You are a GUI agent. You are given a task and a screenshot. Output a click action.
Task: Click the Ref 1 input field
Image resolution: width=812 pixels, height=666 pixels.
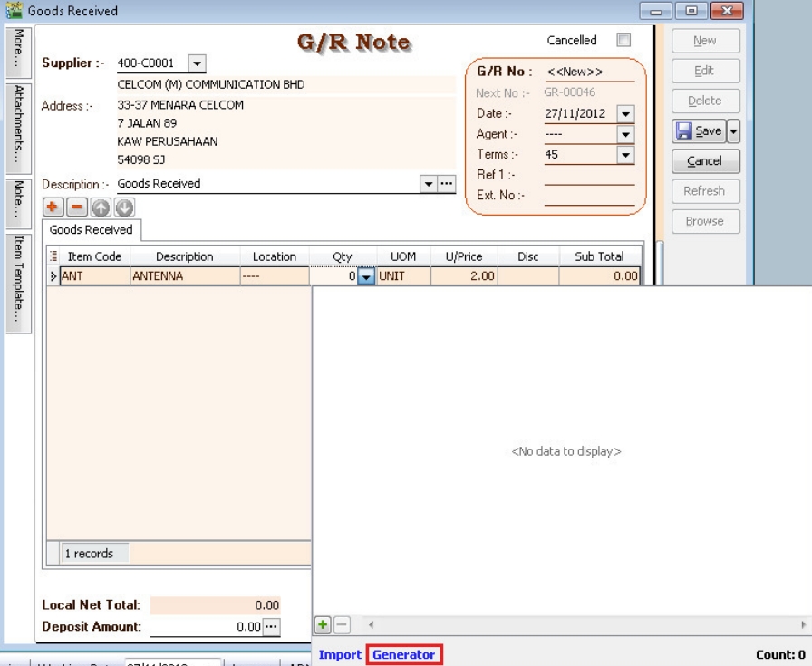pos(589,175)
